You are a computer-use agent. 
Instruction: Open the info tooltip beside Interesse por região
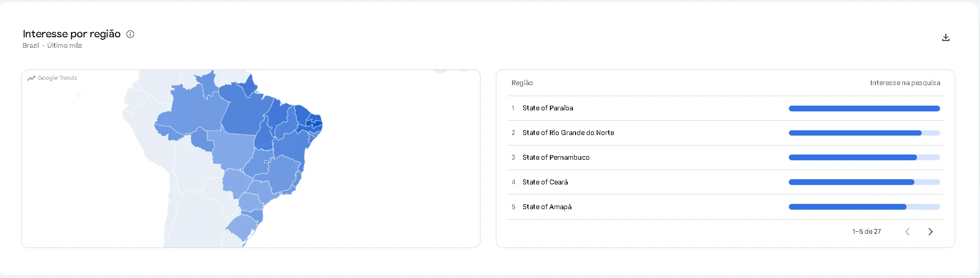(130, 34)
